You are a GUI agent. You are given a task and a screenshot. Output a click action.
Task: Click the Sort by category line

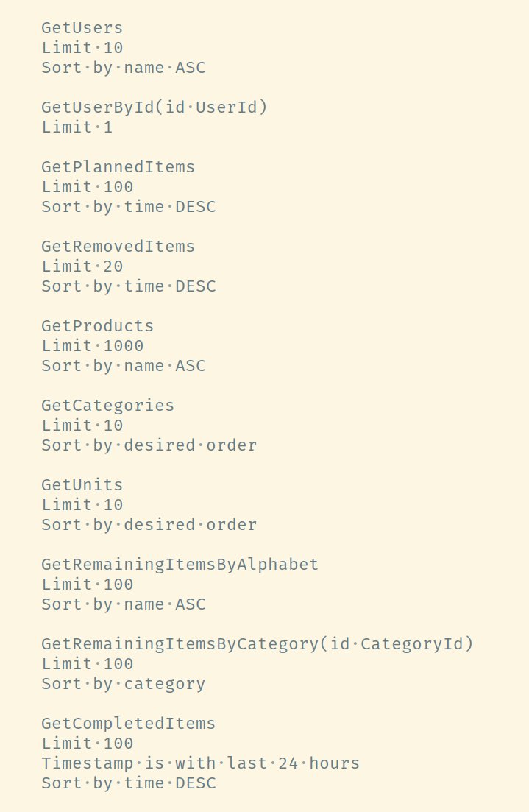click(123, 684)
